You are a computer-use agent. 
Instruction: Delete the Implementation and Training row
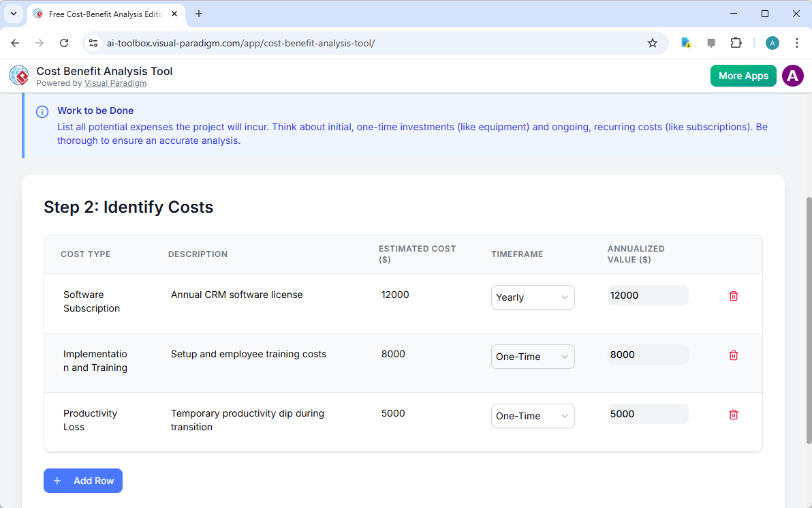(x=734, y=355)
